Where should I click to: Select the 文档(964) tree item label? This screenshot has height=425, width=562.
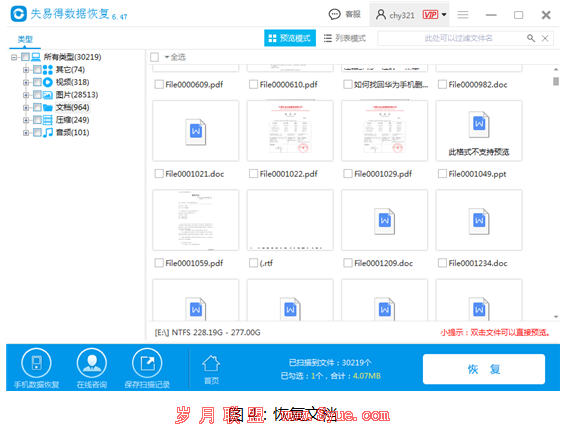coord(72,107)
